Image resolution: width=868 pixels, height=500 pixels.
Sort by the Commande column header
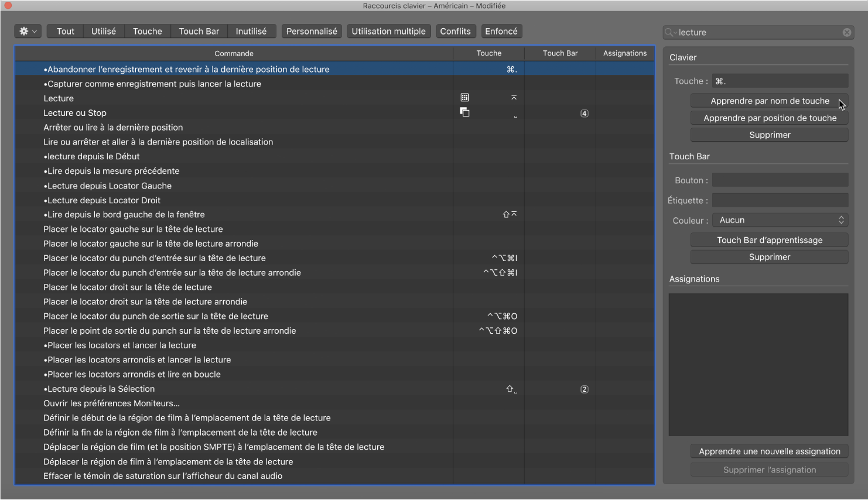pyautogui.click(x=234, y=53)
